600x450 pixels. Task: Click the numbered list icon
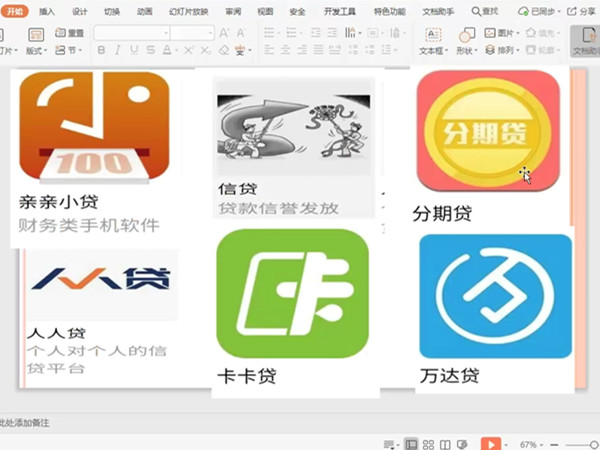coord(292,33)
